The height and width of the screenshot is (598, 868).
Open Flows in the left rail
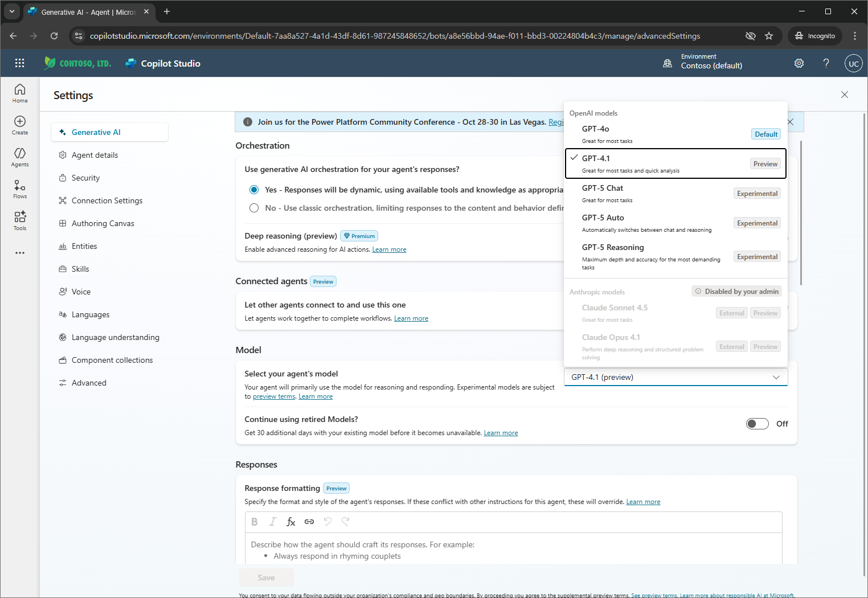tap(20, 189)
